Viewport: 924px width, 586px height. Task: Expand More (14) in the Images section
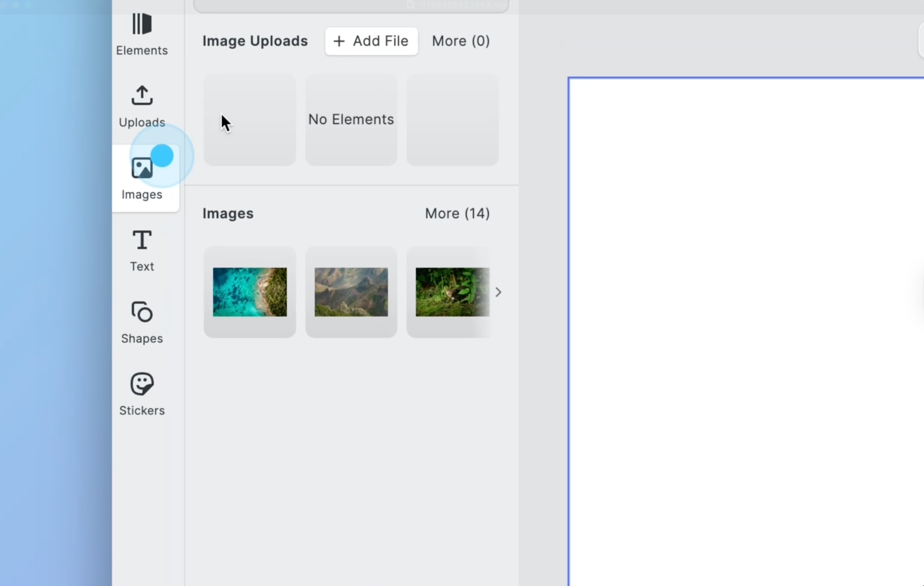[457, 214]
